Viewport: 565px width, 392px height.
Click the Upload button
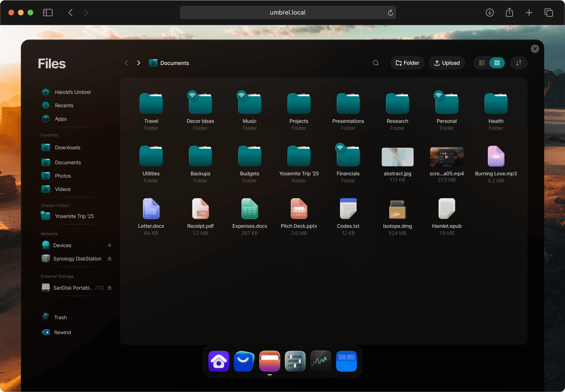coord(447,63)
